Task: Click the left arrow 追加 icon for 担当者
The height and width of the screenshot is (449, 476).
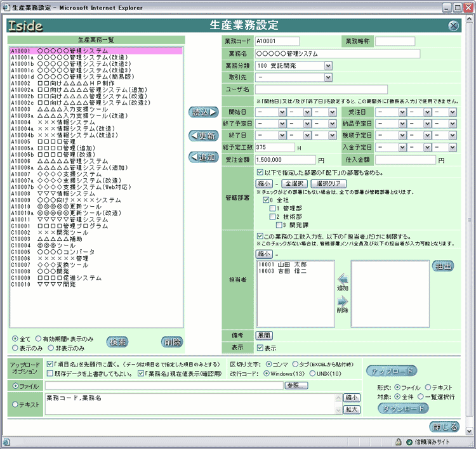Action: click(x=343, y=279)
